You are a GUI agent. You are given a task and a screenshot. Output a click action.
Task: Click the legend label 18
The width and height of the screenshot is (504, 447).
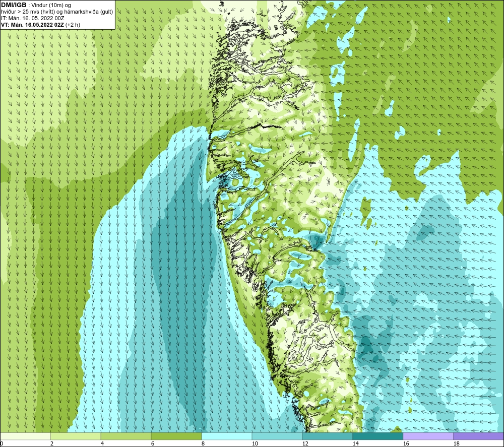click(x=456, y=444)
